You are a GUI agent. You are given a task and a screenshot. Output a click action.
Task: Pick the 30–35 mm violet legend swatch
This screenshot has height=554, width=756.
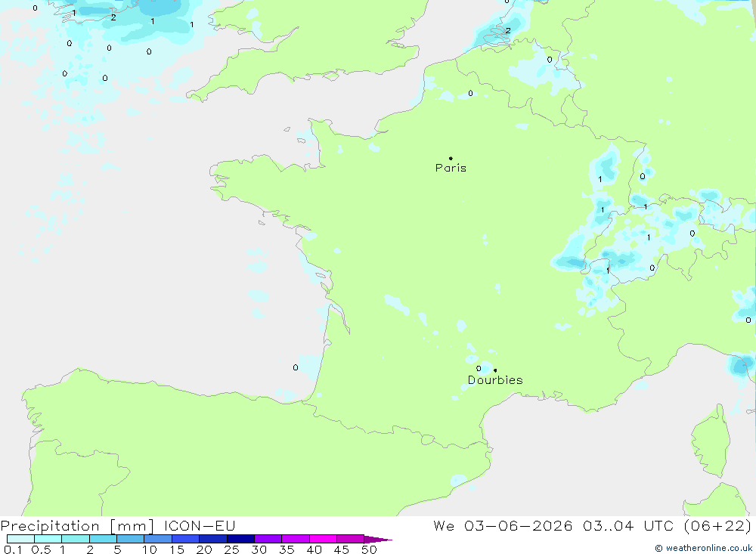pos(268,539)
